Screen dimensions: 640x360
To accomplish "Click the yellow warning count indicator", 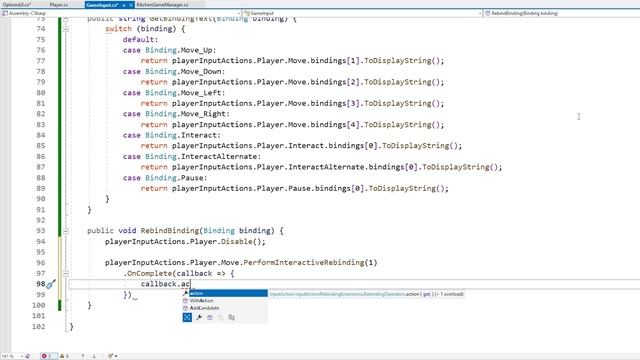I will click(64, 356).
